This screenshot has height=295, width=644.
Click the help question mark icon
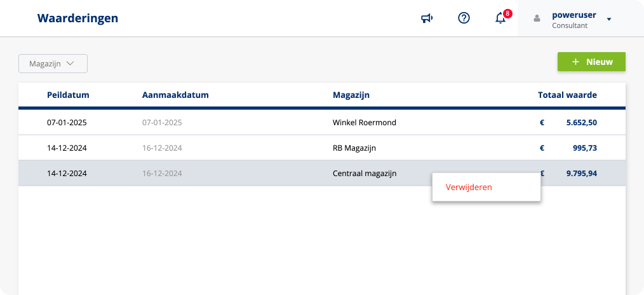[x=464, y=18]
